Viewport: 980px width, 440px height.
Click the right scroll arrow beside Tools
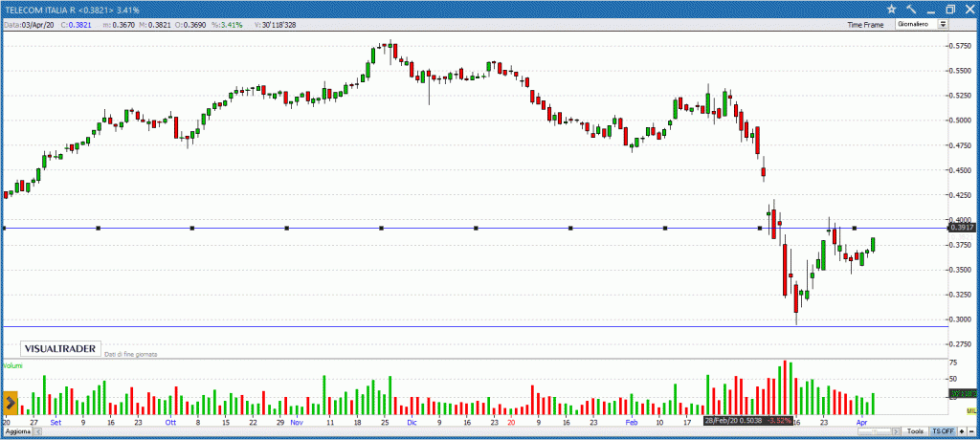point(896,432)
